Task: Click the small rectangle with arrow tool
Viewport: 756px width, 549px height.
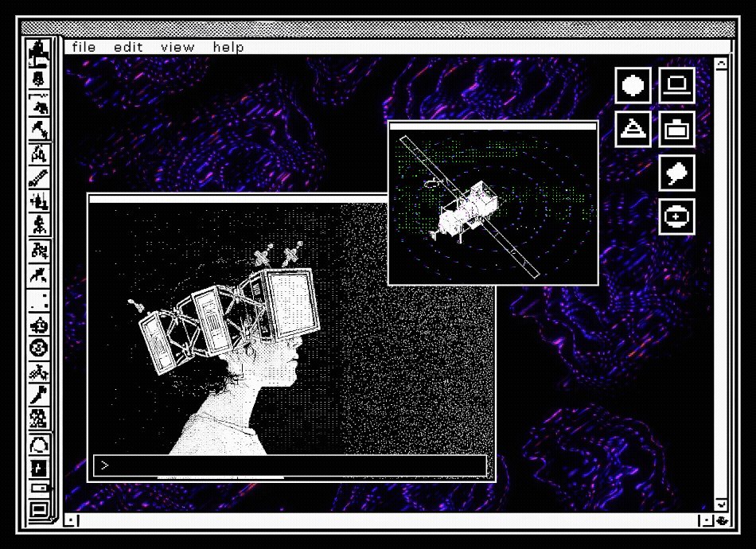Action: coord(40,489)
